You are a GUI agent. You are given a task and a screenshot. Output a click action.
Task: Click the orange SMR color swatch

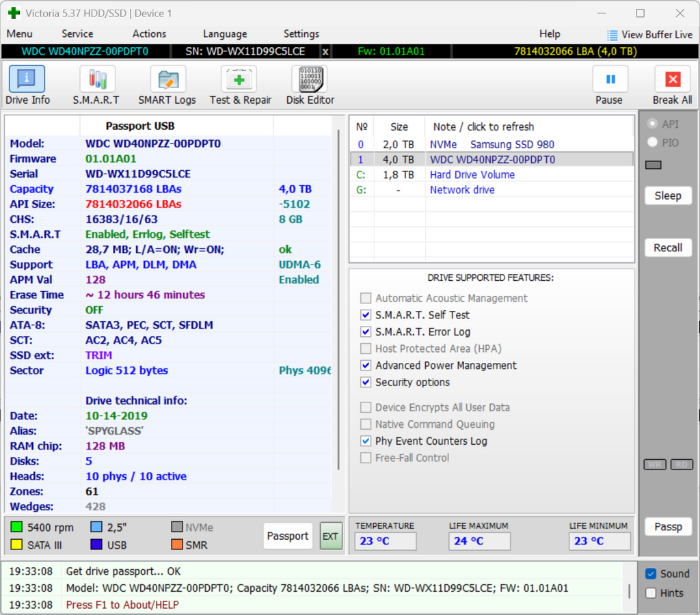(x=177, y=545)
